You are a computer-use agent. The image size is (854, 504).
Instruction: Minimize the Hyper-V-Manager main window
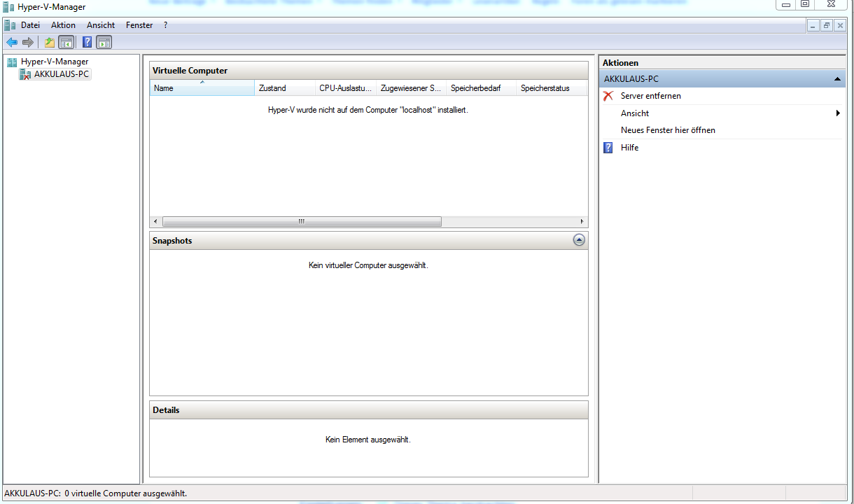coord(785,4)
